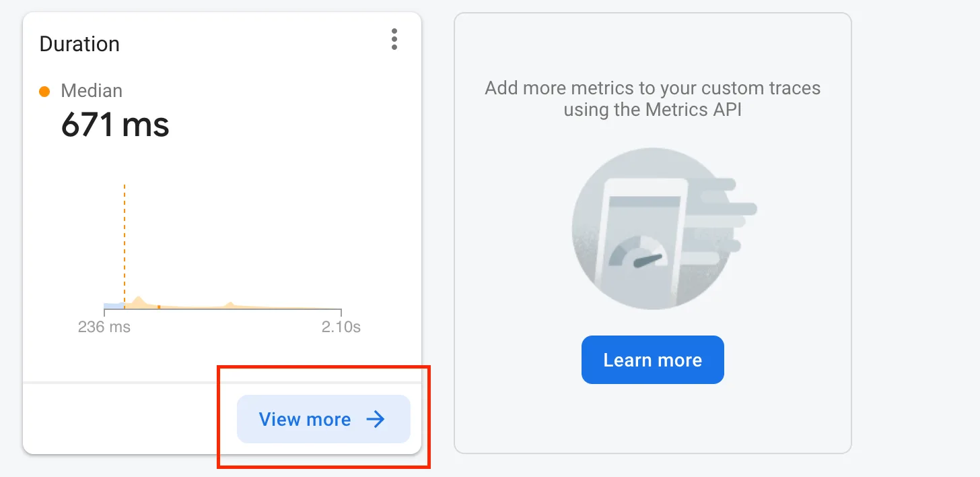This screenshot has height=477, width=980.
Task: Click the orange Median legend dot
Action: 44,91
